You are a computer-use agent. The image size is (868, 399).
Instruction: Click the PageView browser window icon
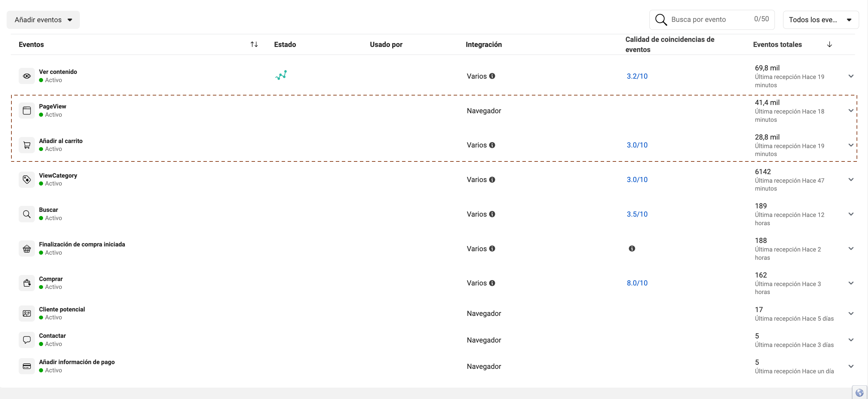(27, 111)
